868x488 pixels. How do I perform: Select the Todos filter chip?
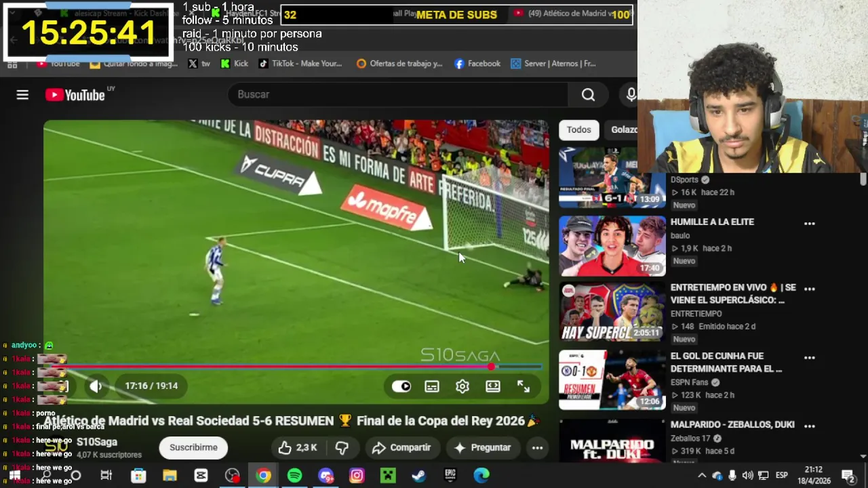(578, 129)
